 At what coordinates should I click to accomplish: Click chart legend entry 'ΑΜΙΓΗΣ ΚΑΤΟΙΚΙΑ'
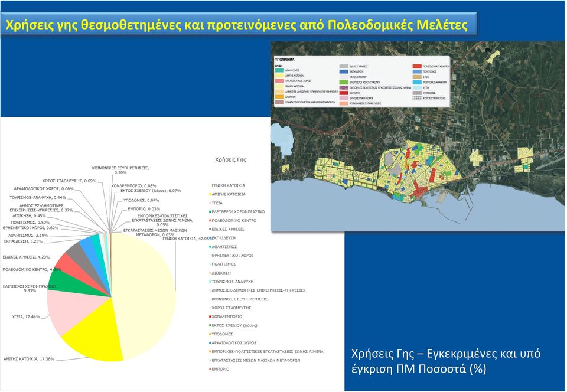point(227,194)
